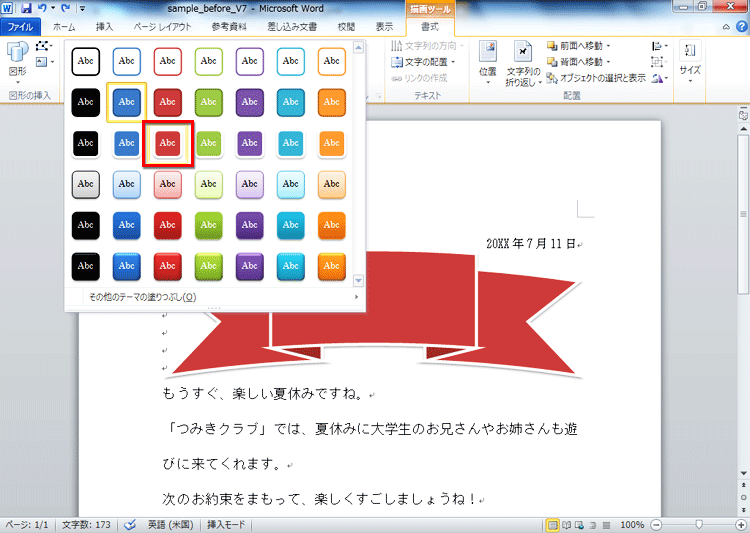Viewport: 750px width, 533px height.
Task: Click the align objects icon
Action: click(660, 46)
